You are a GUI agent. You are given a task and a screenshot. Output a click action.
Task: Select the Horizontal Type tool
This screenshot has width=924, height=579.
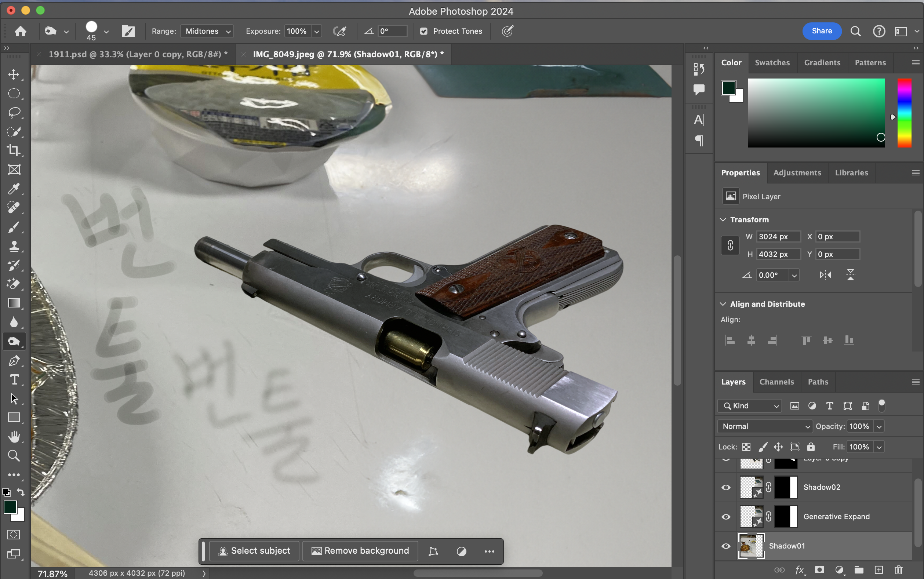(x=14, y=379)
